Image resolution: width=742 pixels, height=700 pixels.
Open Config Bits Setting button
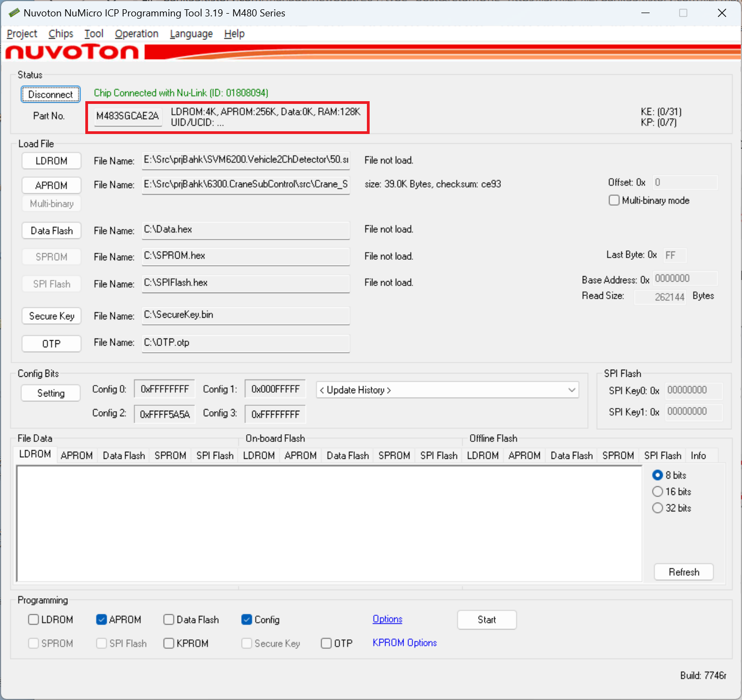pos(51,393)
